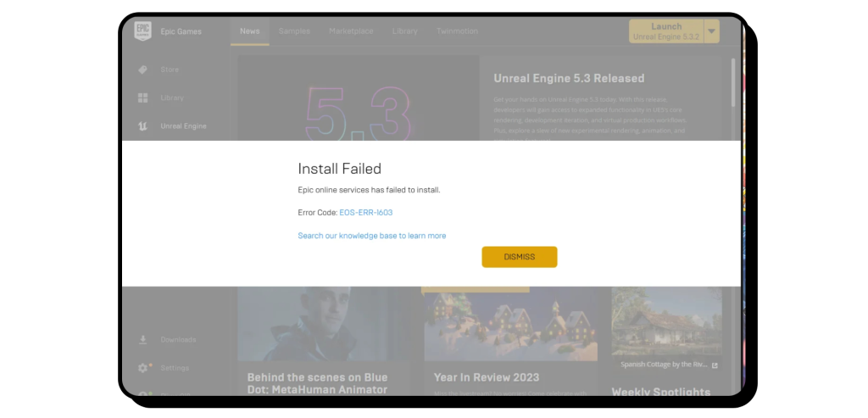This screenshot has height=418, width=868.
Task: Click the Spanish Cottage image thumbnail
Action: (x=666, y=322)
